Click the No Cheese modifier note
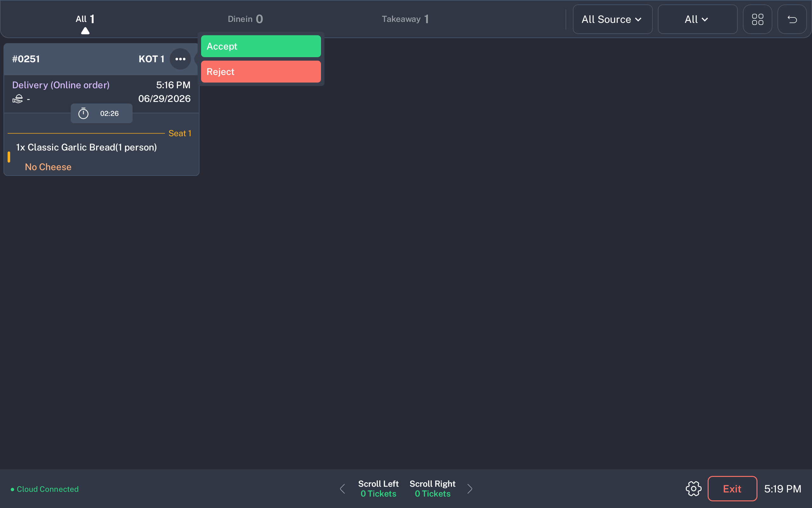The image size is (812, 508). (48, 167)
